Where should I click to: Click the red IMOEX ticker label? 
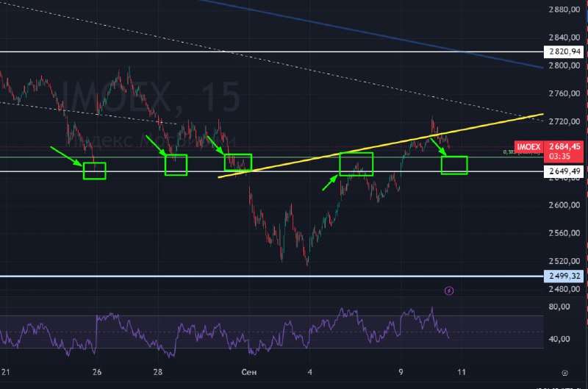(528, 146)
